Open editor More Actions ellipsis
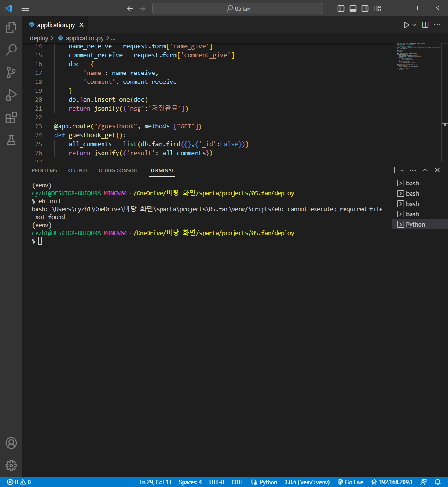The height and width of the screenshot is (487, 448). click(437, 25)
